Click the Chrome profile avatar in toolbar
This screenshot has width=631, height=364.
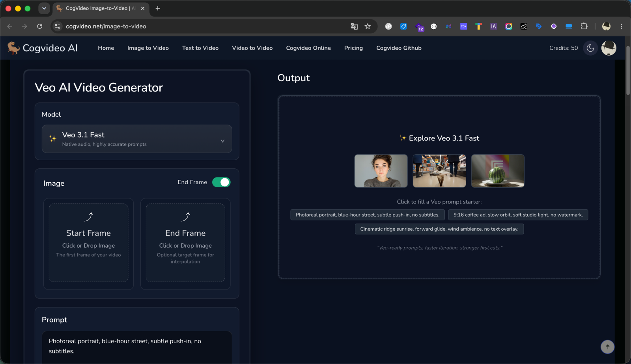606,26
